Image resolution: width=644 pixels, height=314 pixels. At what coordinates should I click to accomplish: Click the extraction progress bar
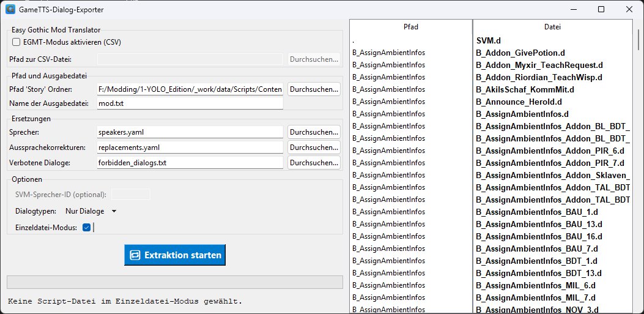point(174,282)
